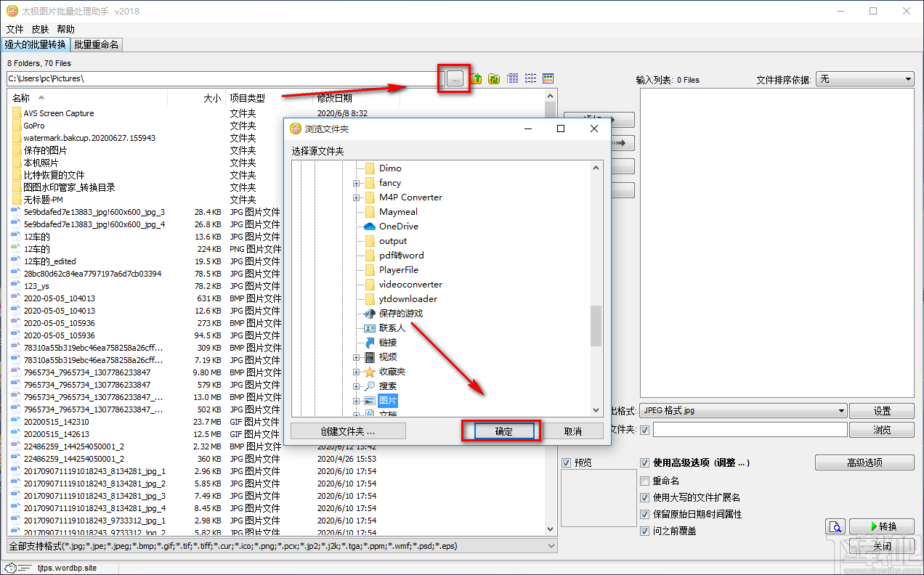Screen dimensions: 924x575
Task: Click the PlayerFile folder icon
Action: click(370, 270)
